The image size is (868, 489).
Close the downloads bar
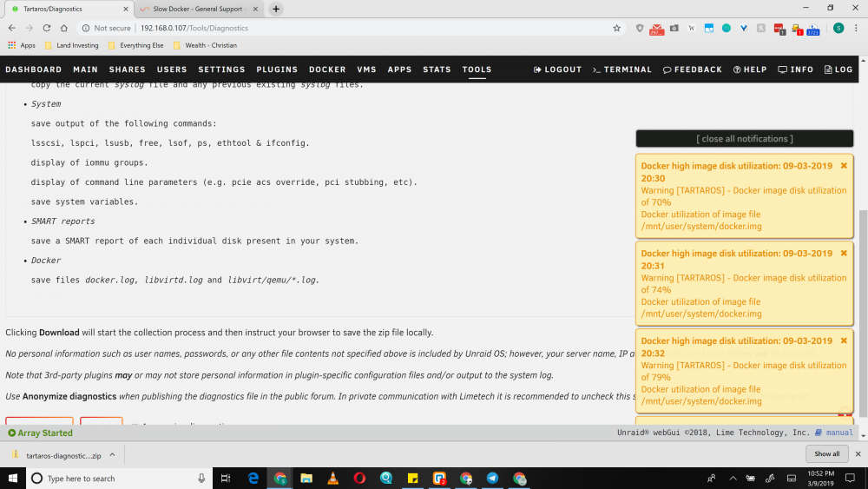click(858, 453)
